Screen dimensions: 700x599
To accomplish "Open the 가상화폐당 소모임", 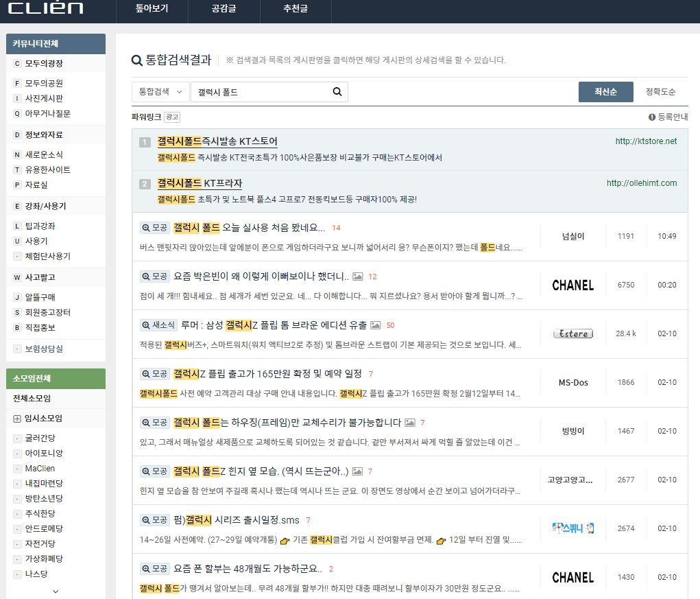I will click(x=44, y=559).
